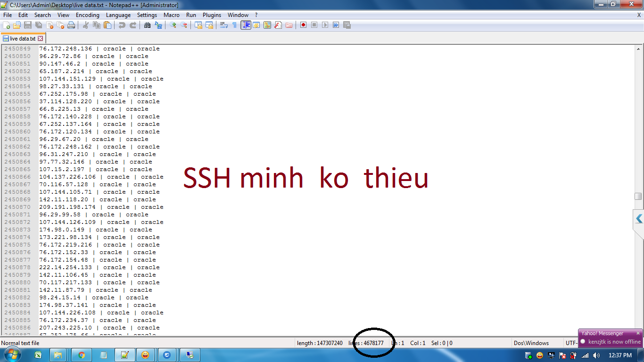Screen dimensions: 644x362
Task: Start macro recording with red dot icon
Action: [x=304, y=25]
